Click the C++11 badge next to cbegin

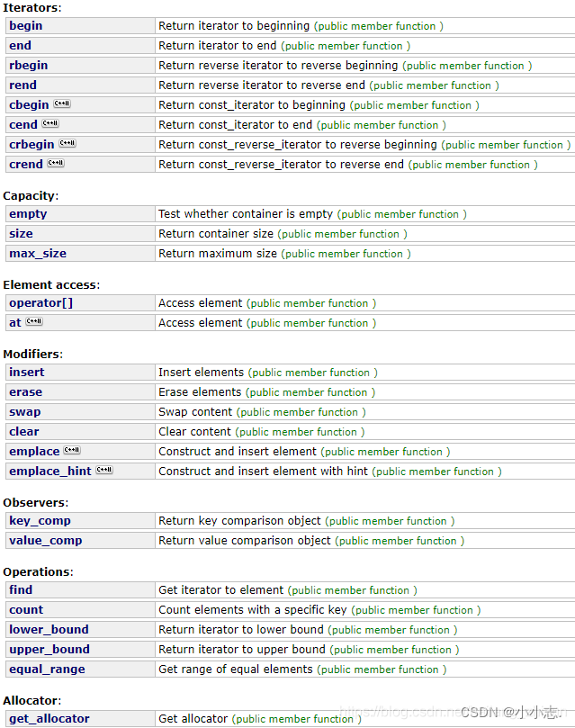tap(62, 103)
